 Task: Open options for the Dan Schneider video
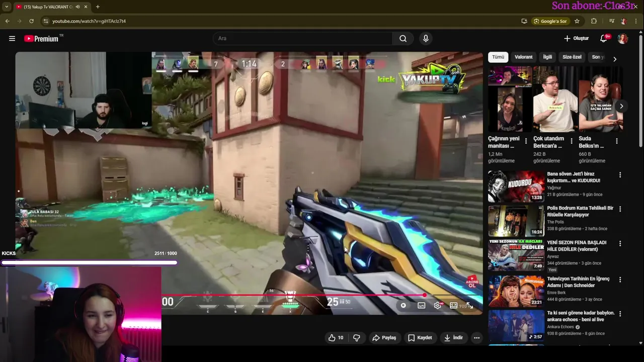[x=620, y=280]
